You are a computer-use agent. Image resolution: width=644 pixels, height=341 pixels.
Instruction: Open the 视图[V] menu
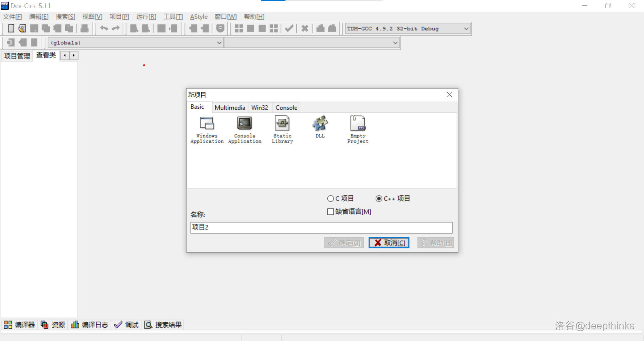pos(92,17)
